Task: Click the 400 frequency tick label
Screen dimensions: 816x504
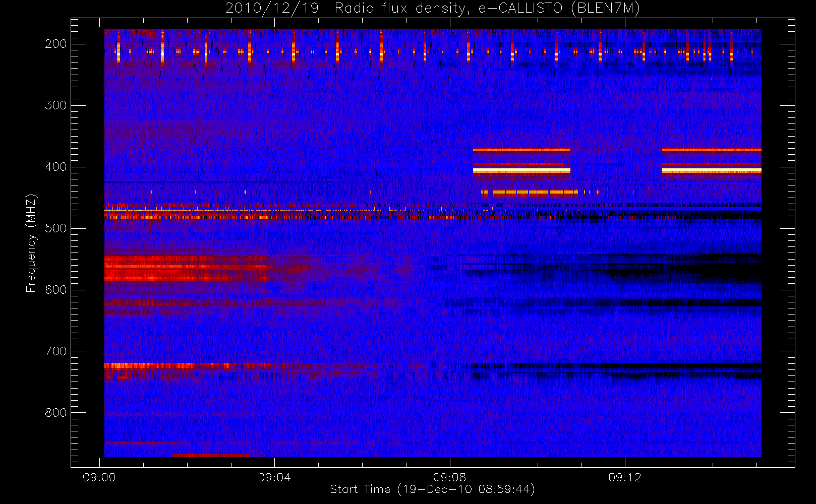Action: pos(56,167)
